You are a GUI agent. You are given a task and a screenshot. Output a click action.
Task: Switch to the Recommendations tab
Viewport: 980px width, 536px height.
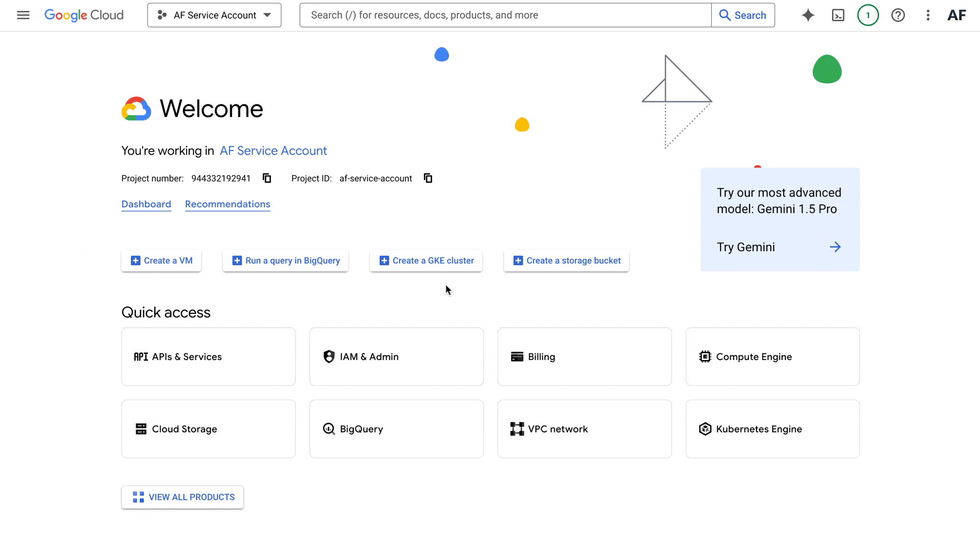(227, 204)
